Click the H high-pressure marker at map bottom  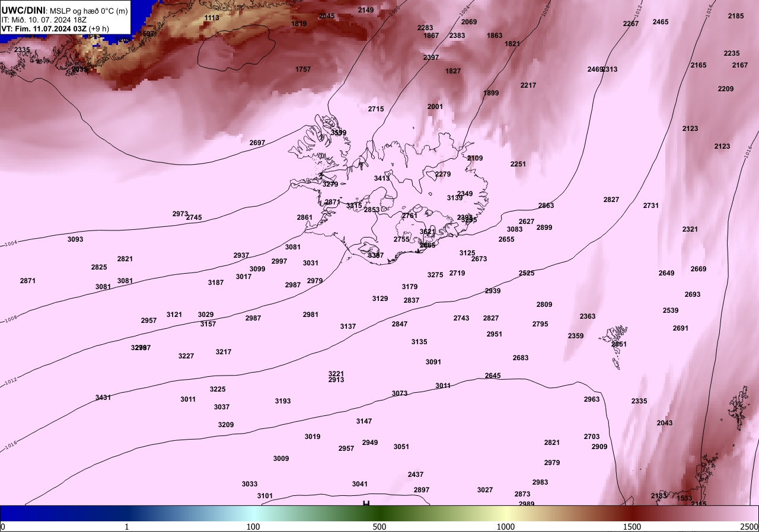coord(366,504)
